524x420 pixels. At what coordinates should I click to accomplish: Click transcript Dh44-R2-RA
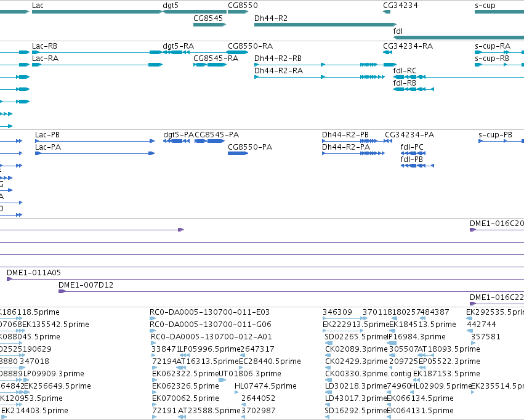pyautogui.click(x=320, y=77)
